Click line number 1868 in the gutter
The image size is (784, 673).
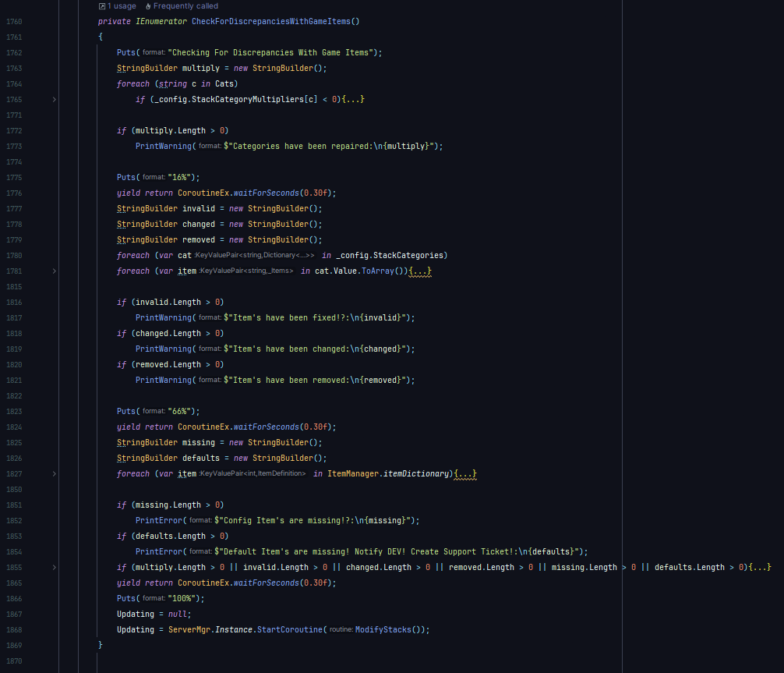(13, 630)
